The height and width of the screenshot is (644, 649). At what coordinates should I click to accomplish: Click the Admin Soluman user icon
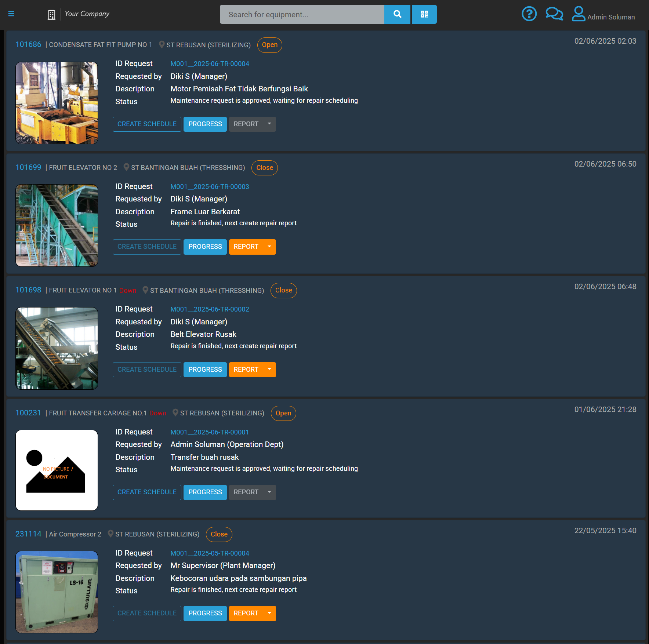coord(579,14)
